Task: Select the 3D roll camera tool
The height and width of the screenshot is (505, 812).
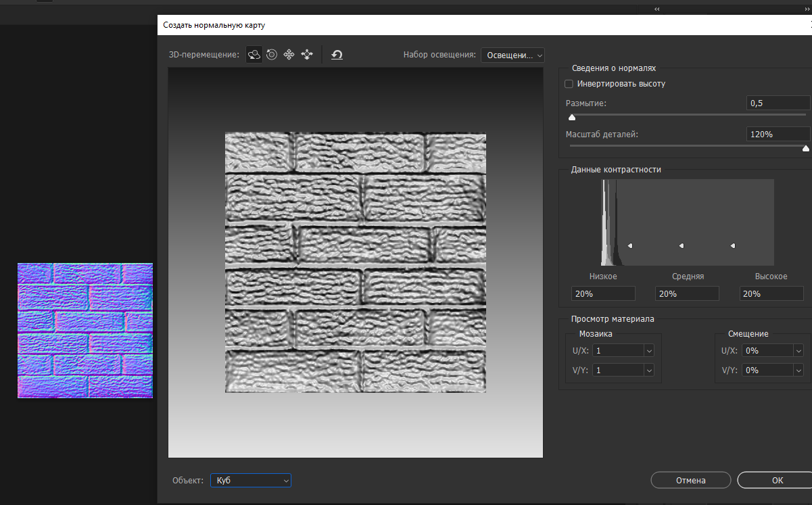Action: 272,55
